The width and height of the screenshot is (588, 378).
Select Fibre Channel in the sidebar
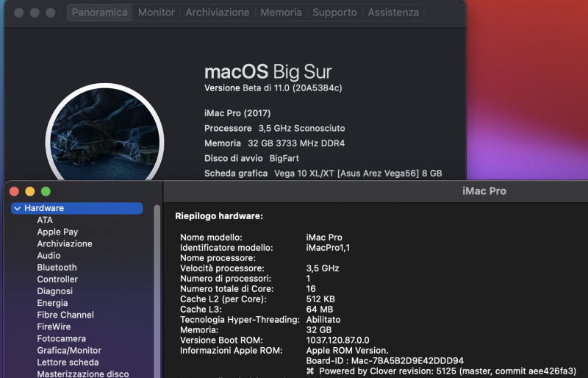click(x=65, y=315)
